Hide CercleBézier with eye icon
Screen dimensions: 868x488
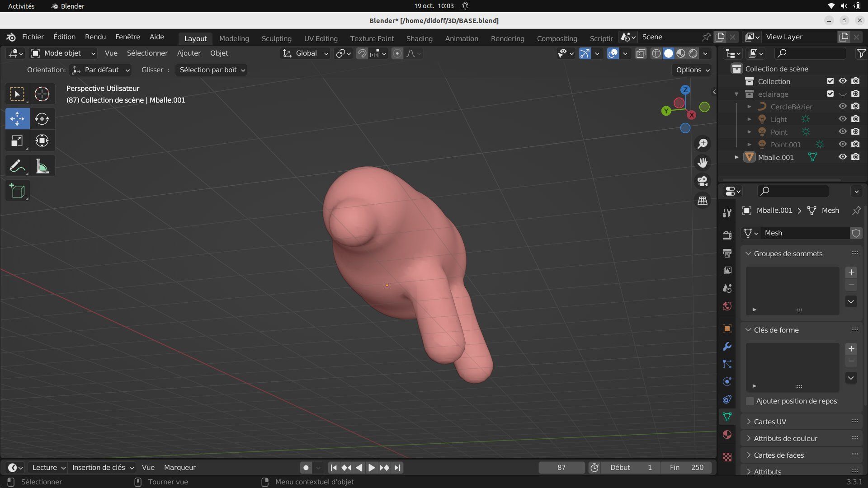click(843, 106)
